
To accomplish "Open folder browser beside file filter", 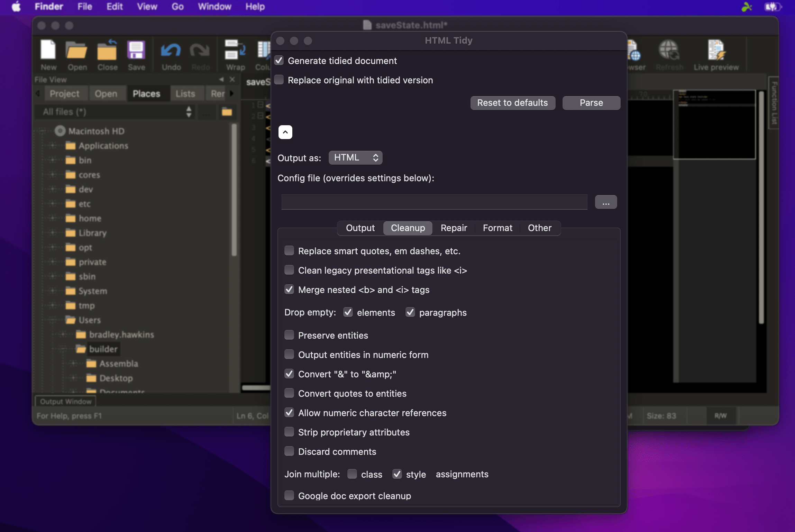I will (x=227, y=112).
